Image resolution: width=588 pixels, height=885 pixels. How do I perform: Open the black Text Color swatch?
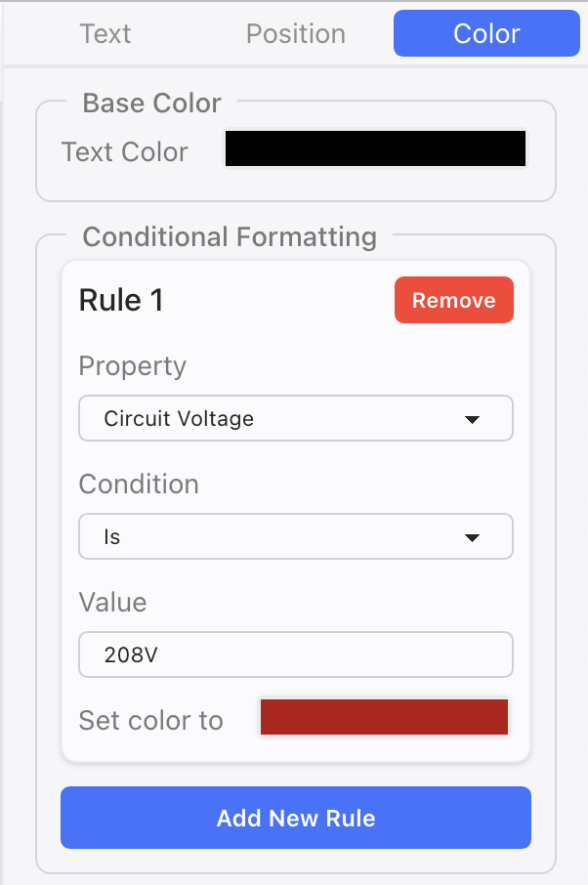[376, 149]
